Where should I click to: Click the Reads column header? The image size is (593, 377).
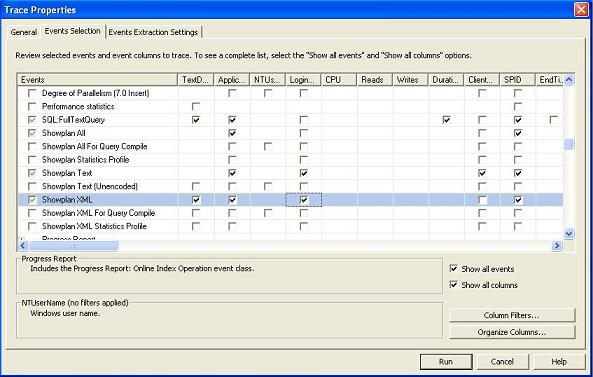[x=375, y=80]
